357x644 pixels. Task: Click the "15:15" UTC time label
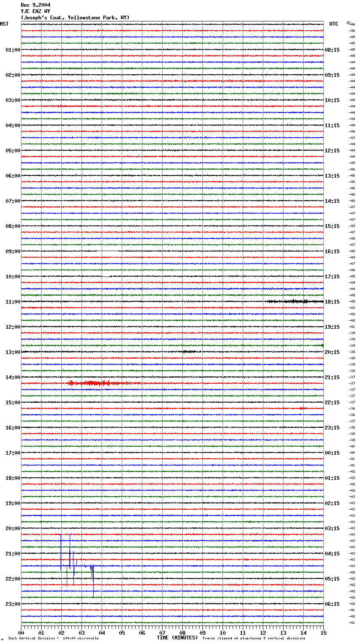332,226
